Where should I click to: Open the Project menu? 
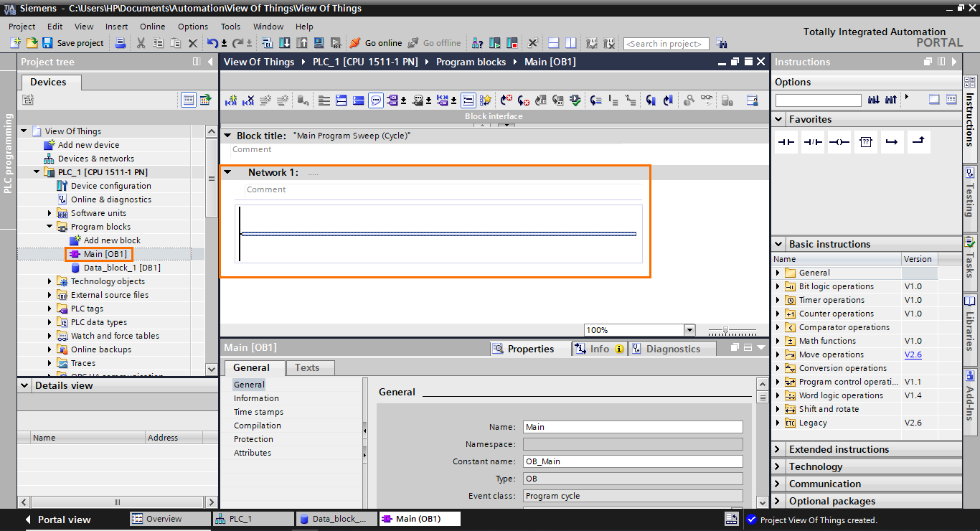point(22,27)
